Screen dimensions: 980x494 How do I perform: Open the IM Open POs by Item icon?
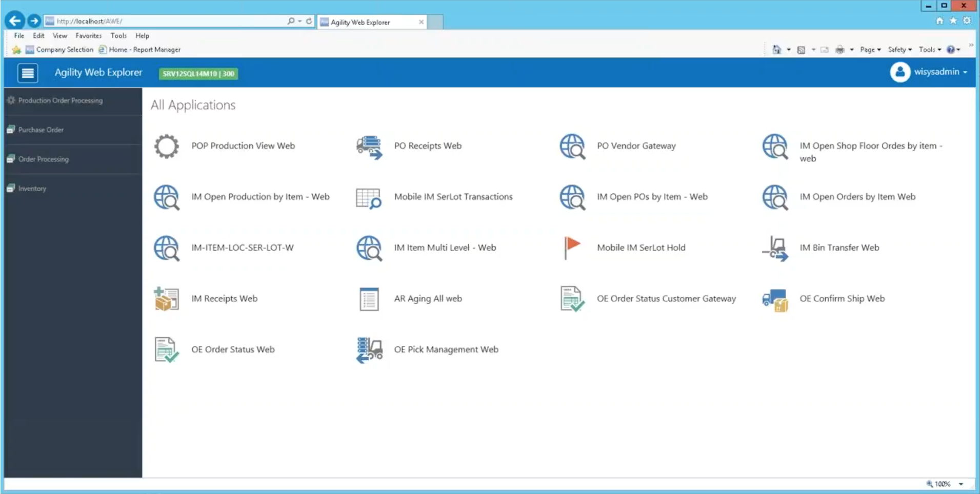click(572, 197)
